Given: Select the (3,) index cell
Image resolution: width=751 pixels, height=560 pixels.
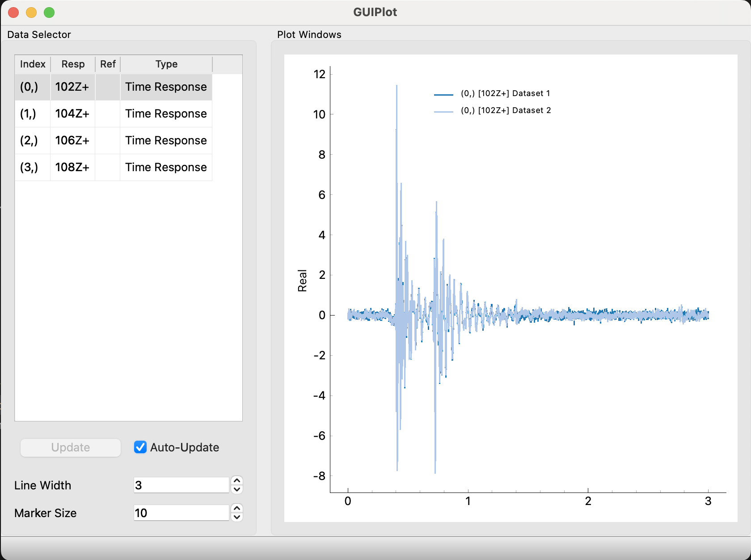Looking at the screenshot, I should coord(33,167).
